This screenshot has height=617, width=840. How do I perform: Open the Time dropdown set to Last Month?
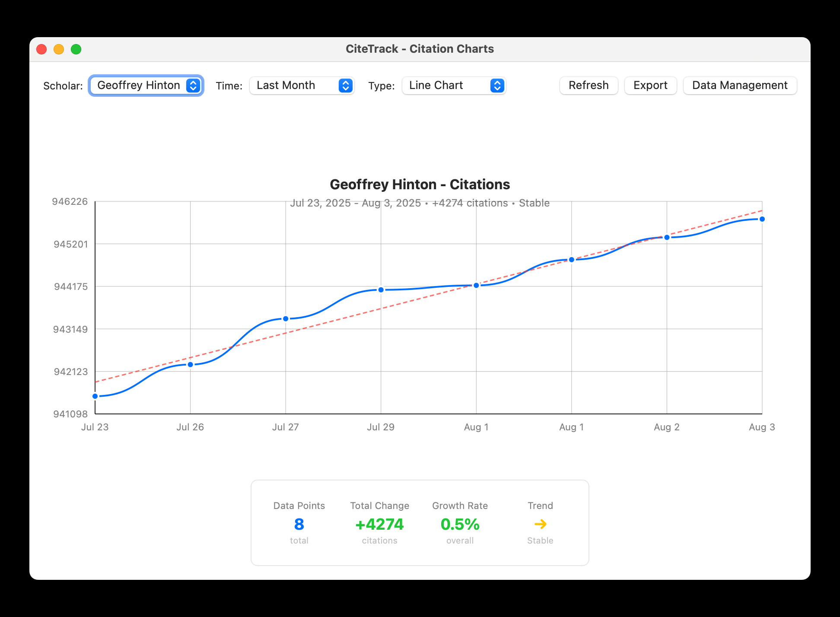pyautogui.click(x=302, y=86)
